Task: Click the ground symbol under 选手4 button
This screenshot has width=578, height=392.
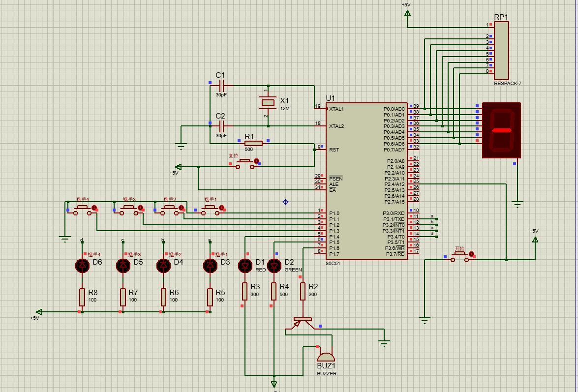Action: coord(65,239)
